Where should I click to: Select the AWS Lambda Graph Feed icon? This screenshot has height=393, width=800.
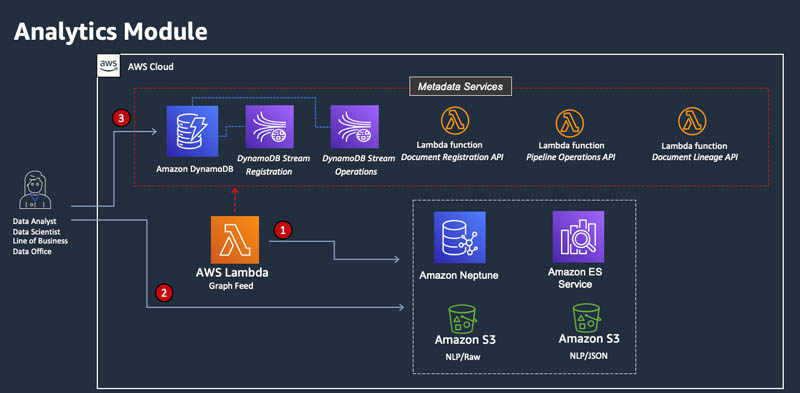click(235, 240)
